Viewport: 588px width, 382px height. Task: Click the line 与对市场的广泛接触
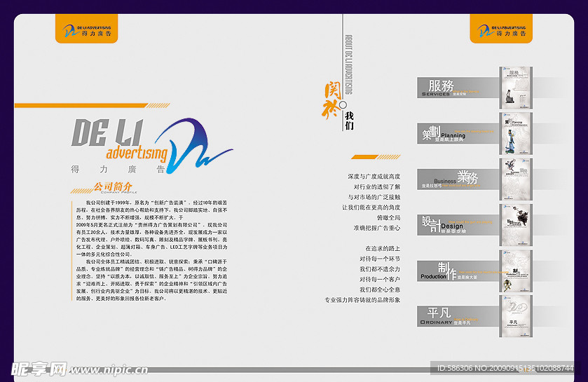pyautogui.click(x=374, y=197)
